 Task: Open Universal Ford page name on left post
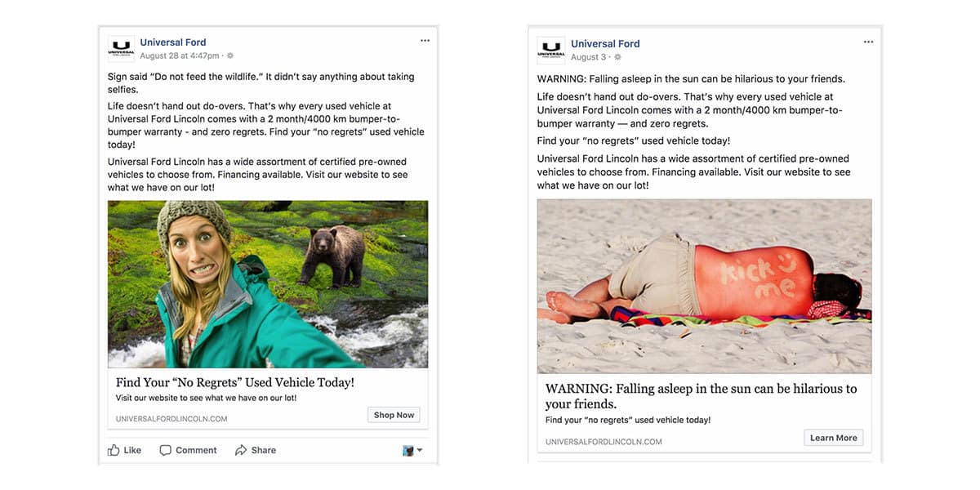click(173, 42)
